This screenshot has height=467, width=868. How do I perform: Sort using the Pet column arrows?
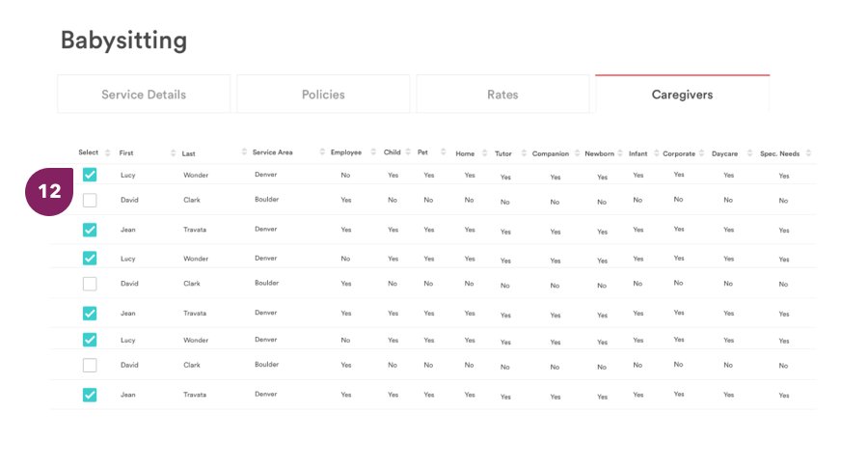pos(443,151)
